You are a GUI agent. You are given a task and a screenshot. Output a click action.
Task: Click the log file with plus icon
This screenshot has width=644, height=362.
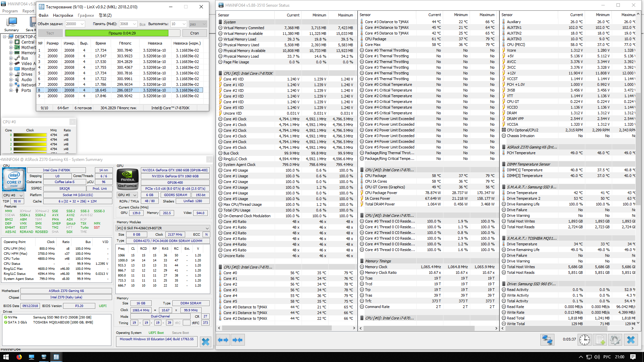coord(600,340)
